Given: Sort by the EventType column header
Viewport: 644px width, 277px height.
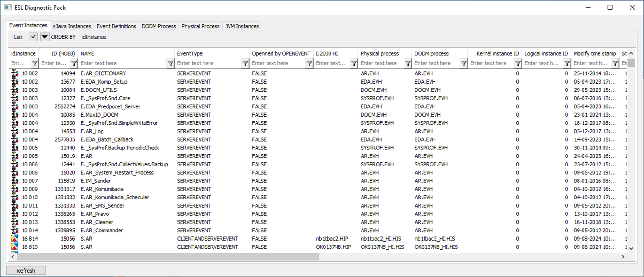Looking at the screenshot, I should 212,53.
